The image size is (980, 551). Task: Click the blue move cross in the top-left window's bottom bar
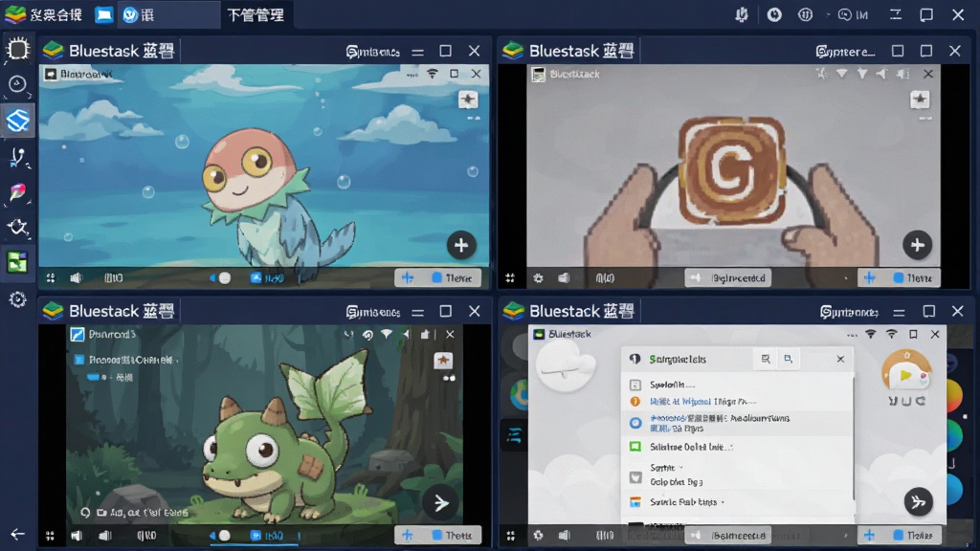point(408,278)
